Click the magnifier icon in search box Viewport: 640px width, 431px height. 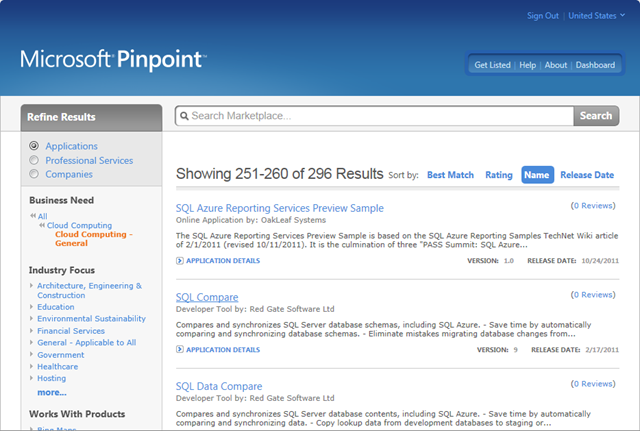[183, 116]
